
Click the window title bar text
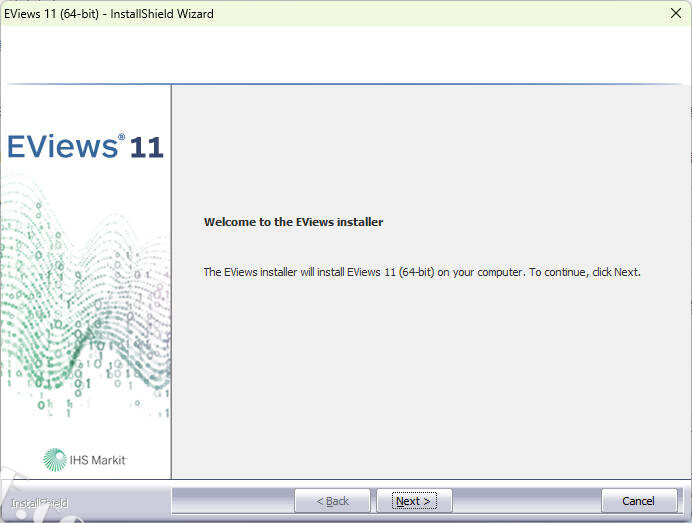(108, 14)
